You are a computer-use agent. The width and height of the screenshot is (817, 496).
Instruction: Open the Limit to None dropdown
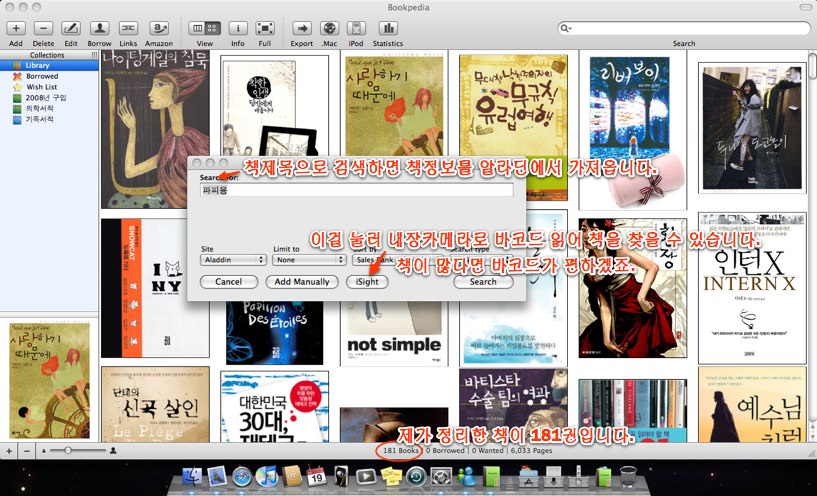310,259
